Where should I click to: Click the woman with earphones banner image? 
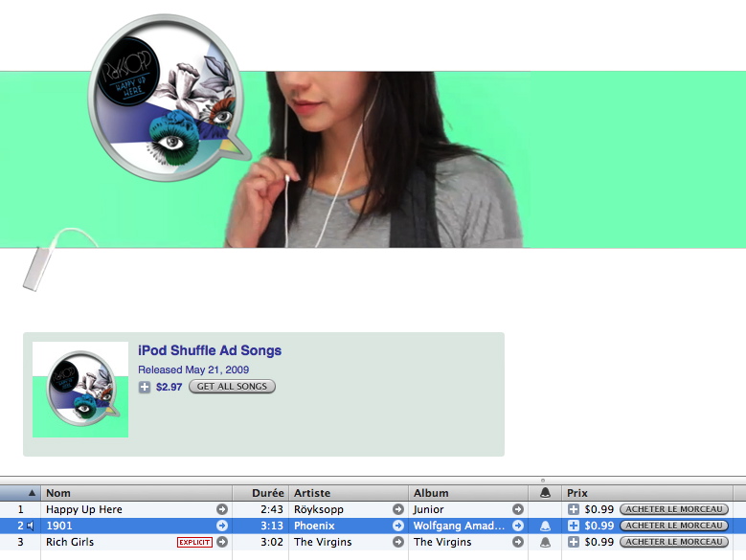[373, 159]
